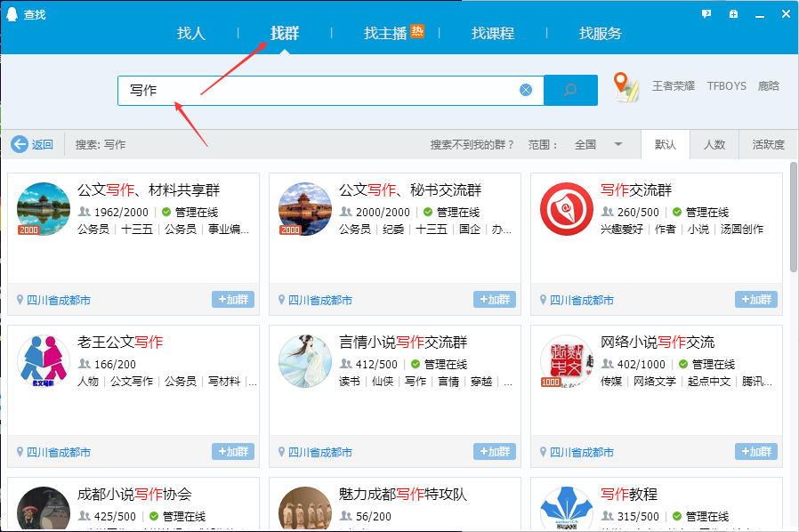Open group title 老王公文写作
The height and width of the screenshot is (532, 799).
[x=120, y=343]
